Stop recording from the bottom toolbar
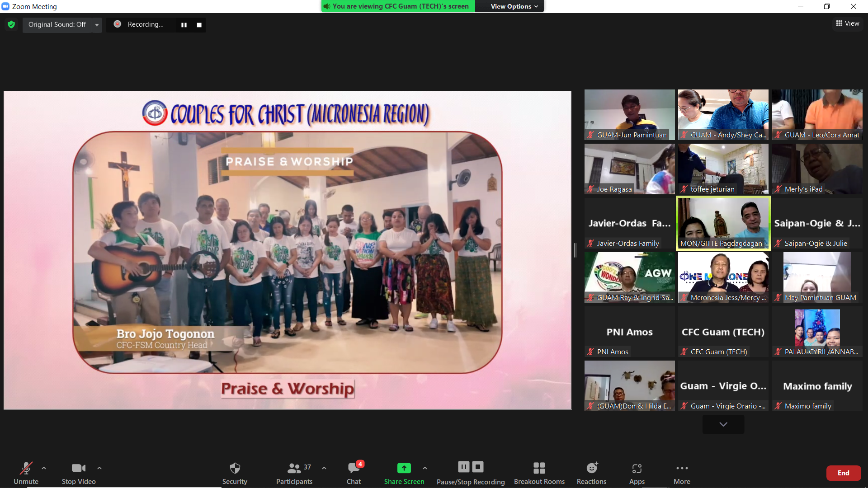 pos(478,467)
